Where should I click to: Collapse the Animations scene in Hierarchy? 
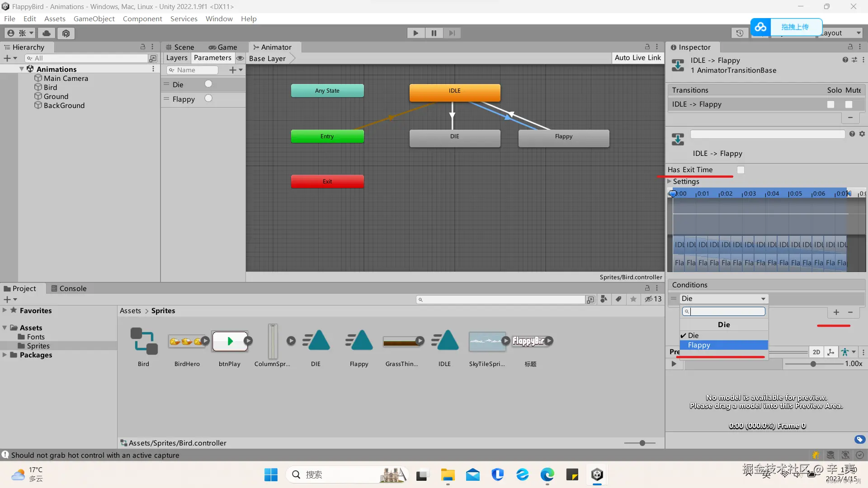pos(21,69)
